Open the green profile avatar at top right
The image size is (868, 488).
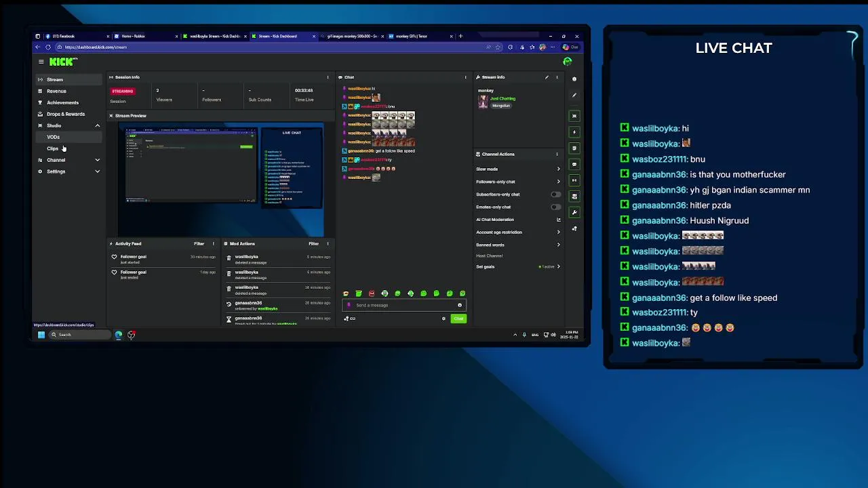tap(568, 62)
